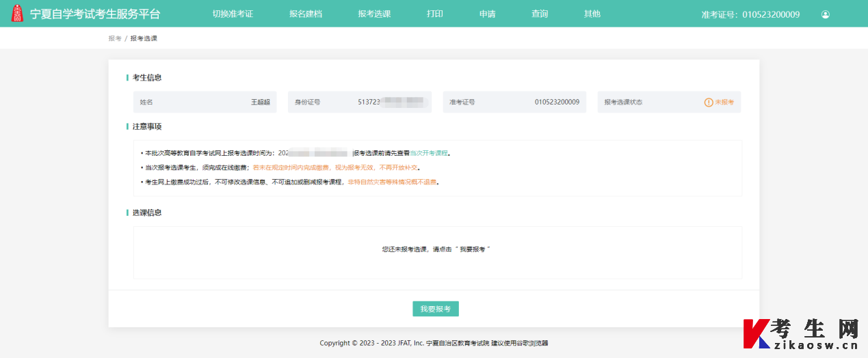The image size is (868, 358).
Task: Open the 申请 menu
Action: (x=487, y=14)
